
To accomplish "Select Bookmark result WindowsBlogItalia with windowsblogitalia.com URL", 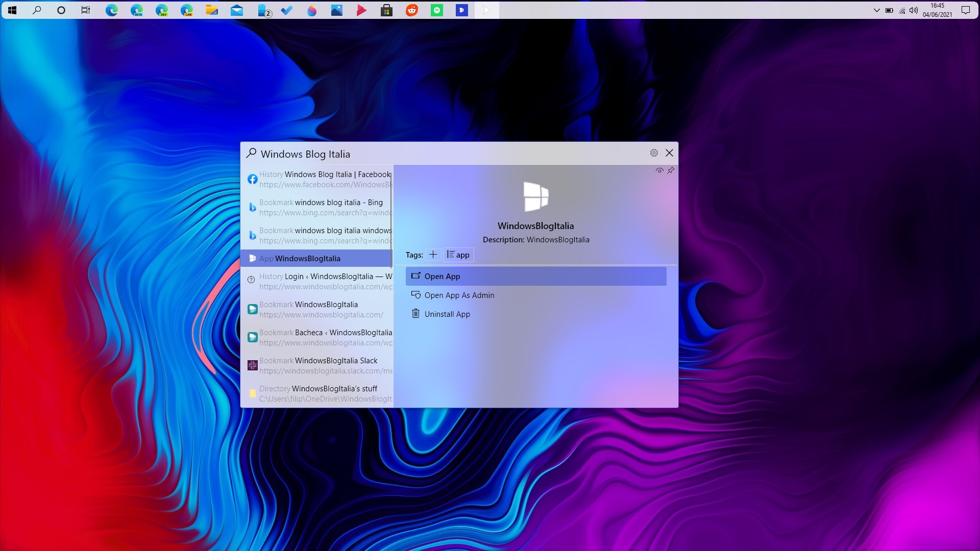I will pos(316,309).
